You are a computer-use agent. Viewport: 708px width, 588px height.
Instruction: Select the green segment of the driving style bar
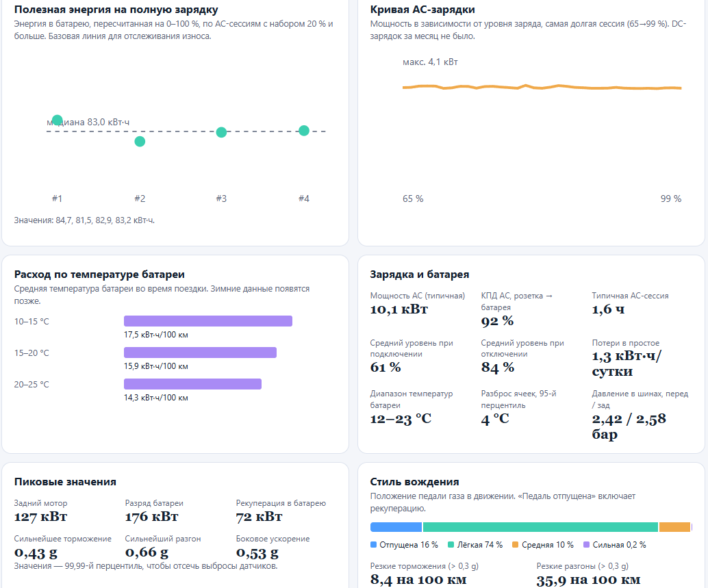click(540, 527)
